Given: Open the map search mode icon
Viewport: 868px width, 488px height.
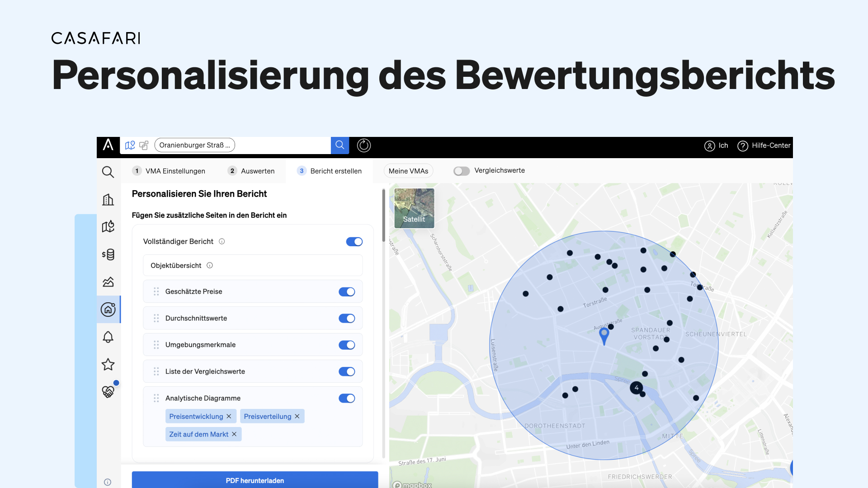Looking at the screenshot, I should coord(130,145).
